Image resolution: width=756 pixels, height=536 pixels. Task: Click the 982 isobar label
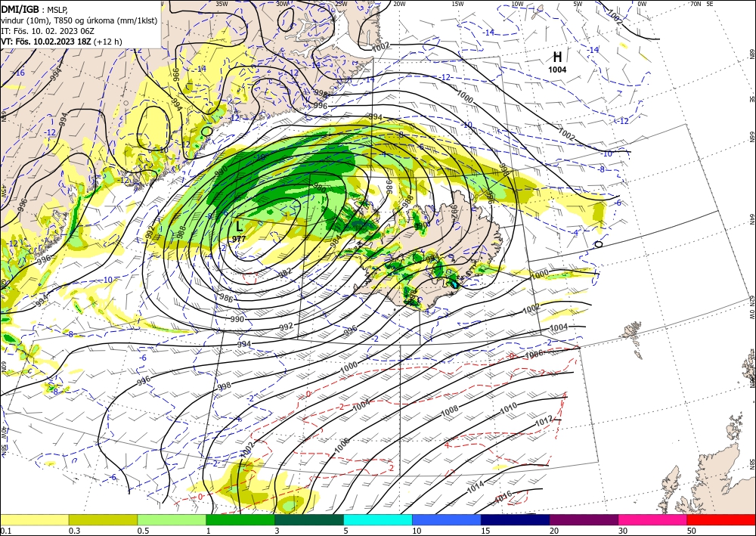click(x=286, y=274)
